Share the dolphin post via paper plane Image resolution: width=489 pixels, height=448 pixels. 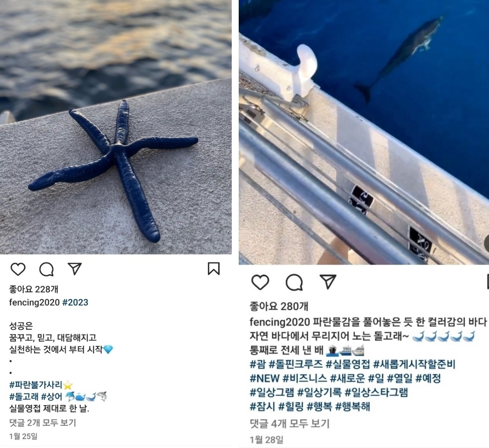(x=328, y=282)
